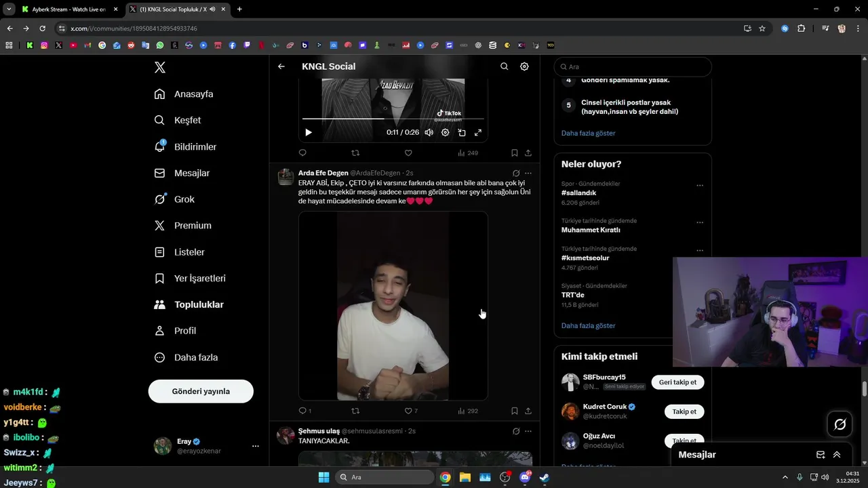Viewport: 868px width, 488px height.
Task: Search within KNGL Social community
Action: [504, 66]
